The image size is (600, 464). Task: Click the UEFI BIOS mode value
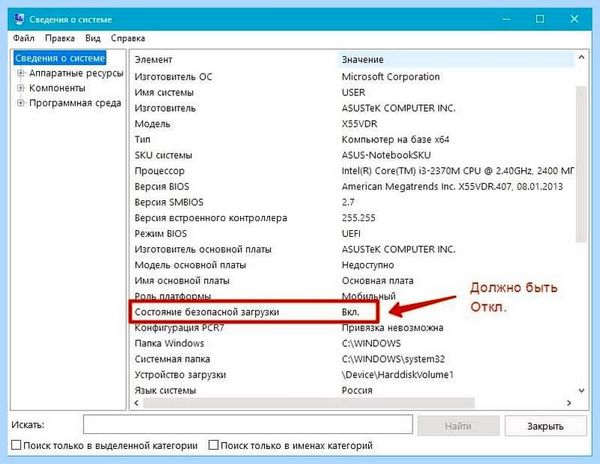pos(351,234)
